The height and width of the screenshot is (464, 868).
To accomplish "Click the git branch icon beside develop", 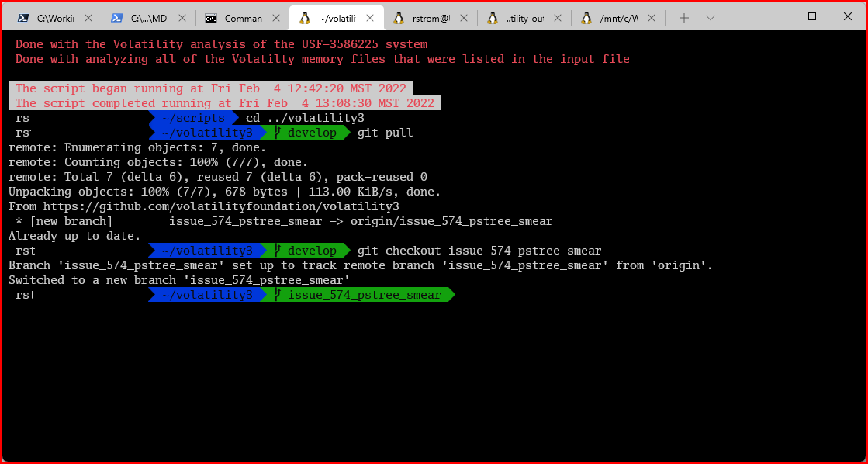I will coord(276,133).
